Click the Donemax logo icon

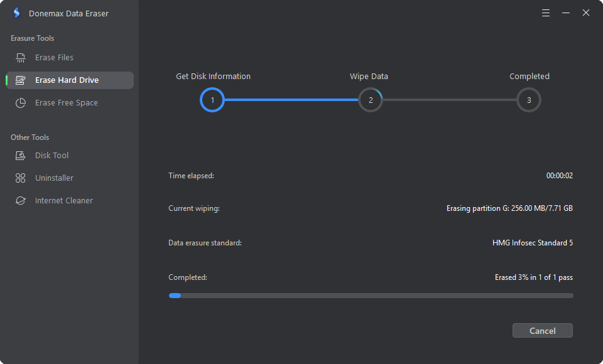click(16, 13)
